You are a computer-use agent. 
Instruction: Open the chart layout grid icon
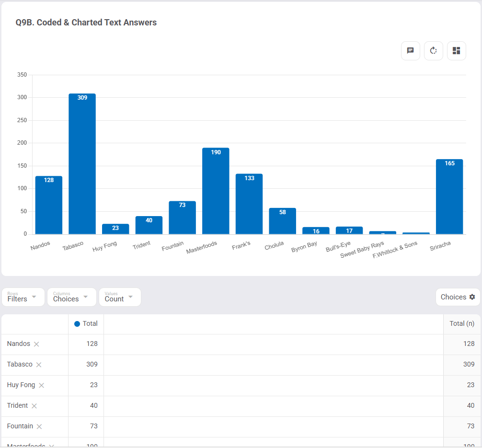pyautogui.click(x=457, y=50)
